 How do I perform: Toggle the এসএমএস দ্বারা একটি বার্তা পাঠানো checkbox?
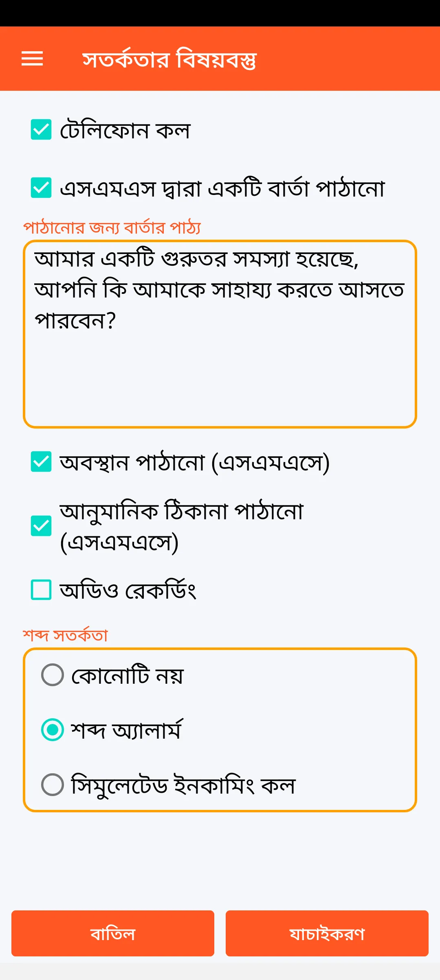point(41,188)
